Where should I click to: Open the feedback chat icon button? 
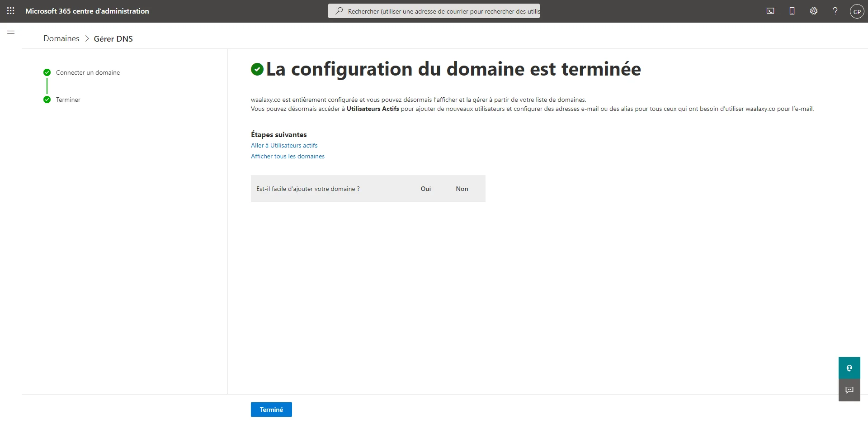(x=849, y=390)
